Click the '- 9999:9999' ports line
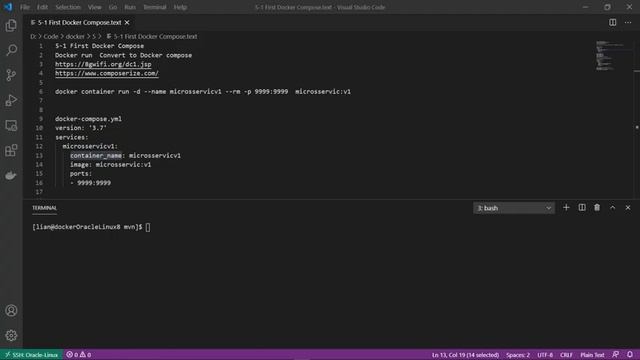Image resolution: width=640 pixels, height=360 pixels. (x=90, y=182)
